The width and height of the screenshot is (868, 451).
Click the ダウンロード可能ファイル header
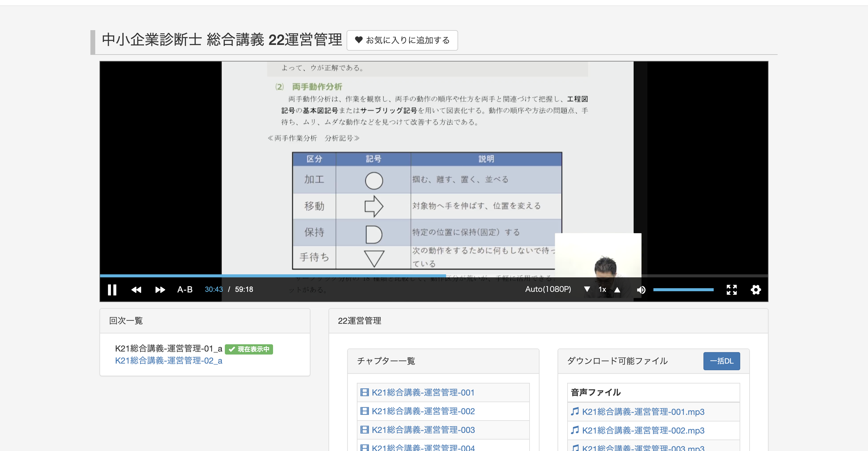tap(617, 361)
